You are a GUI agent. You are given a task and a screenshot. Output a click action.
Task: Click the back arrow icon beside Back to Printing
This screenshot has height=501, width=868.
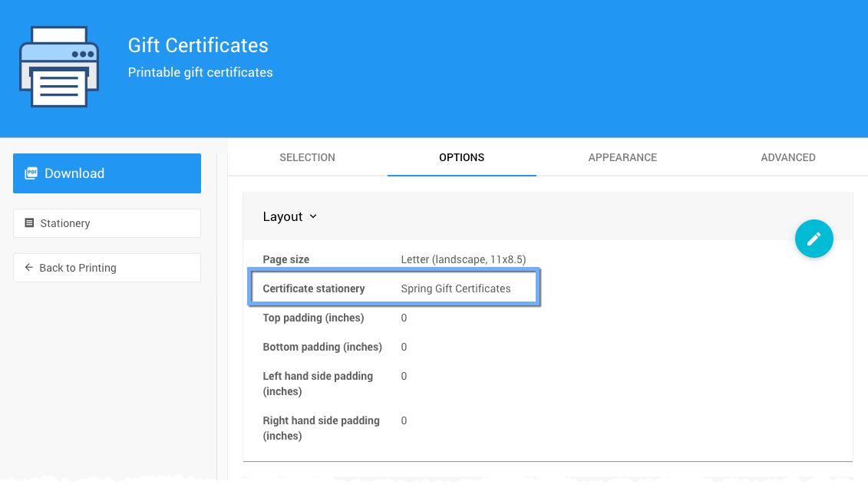(x=29, y=268)
